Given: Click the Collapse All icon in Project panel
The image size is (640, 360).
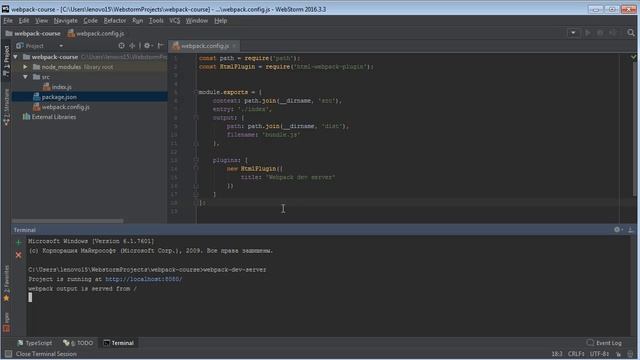Looking at the screenshot, I should (132, 46).
